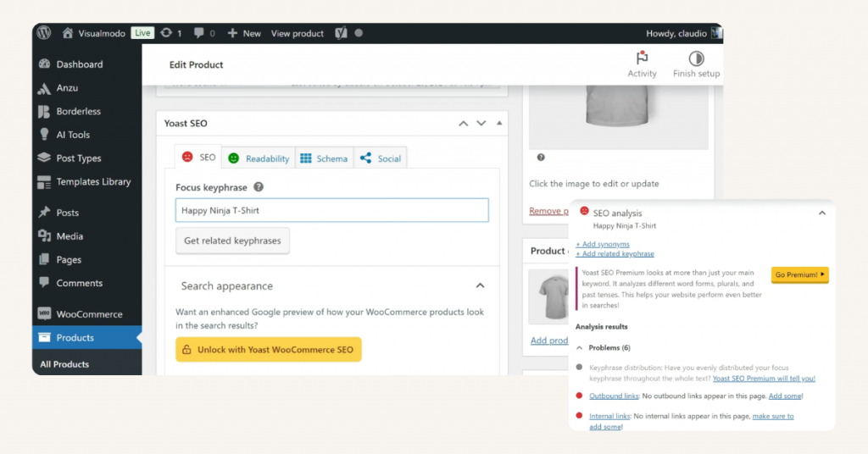
Task: Click product gallery t-shirt thumbnail
Action: click(548, 296)
